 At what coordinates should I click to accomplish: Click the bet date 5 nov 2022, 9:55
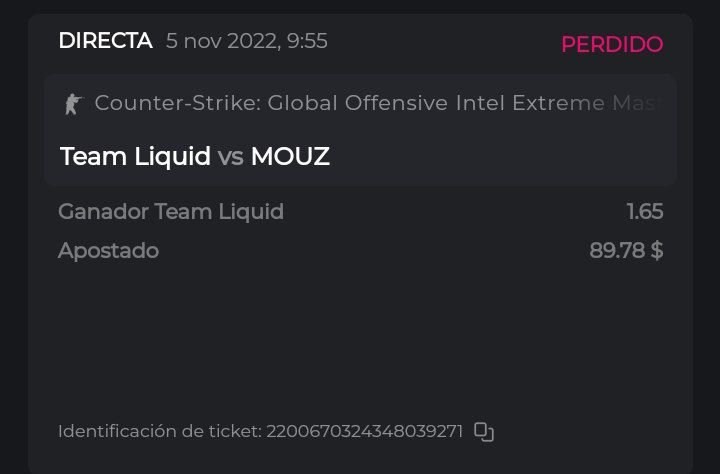pos(247,41)
